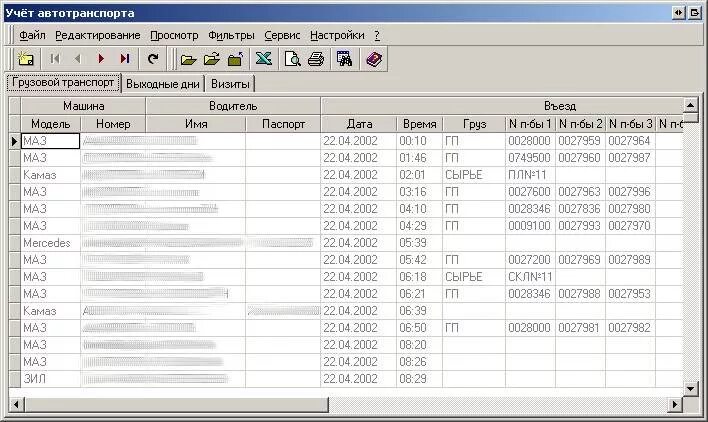Print using the printer icon

click(316, 59)
